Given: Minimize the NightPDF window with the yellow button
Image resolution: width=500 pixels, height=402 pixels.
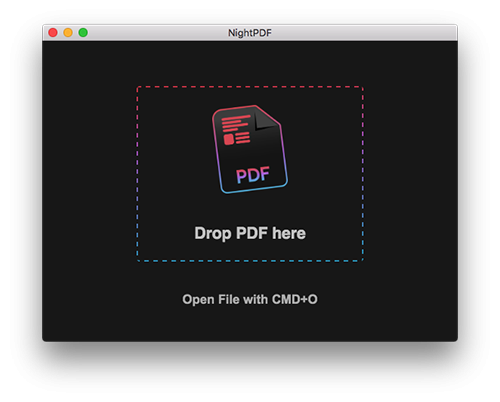Looking at the screenshot, I should [x=68, y=33].
